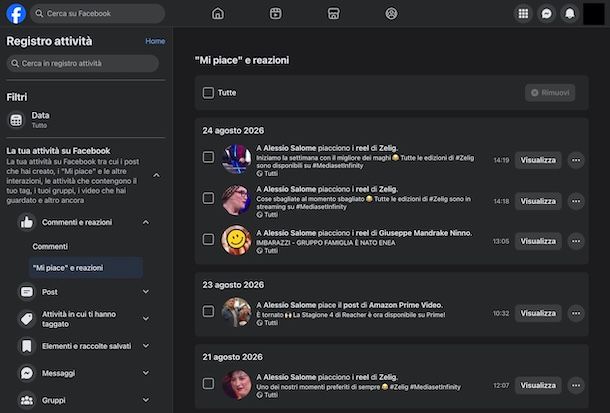Open the Groups icon in top navigation
The image size is (610, 413).
click(x=391, y=14)
